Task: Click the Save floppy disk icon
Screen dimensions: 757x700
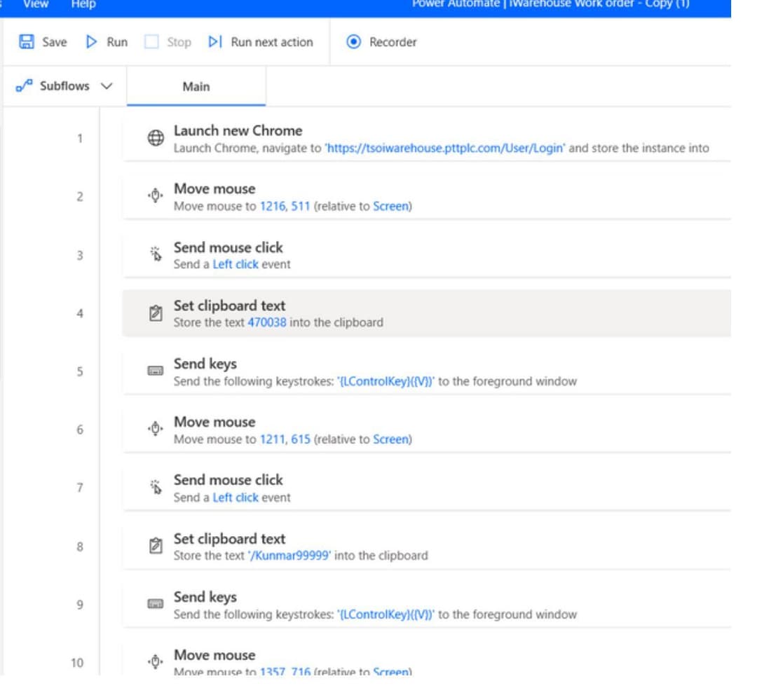Action: point(27,42)
